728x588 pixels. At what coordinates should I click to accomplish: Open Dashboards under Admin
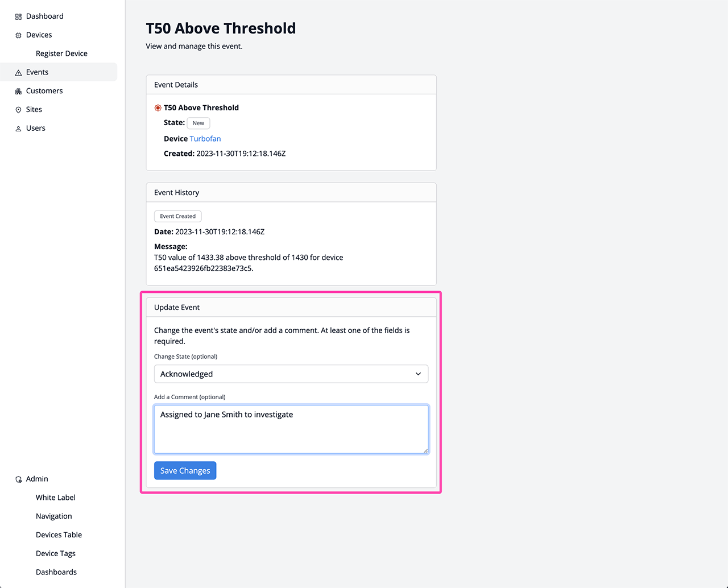(56, 572)
